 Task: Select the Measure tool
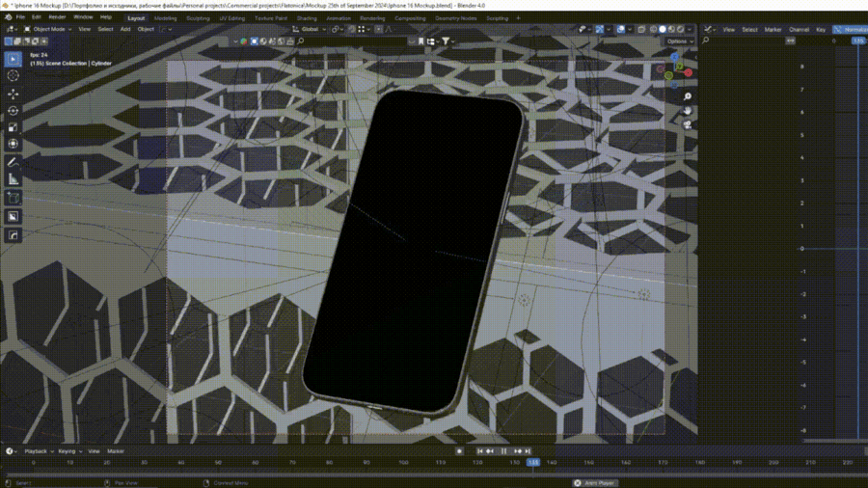point(13,178)
